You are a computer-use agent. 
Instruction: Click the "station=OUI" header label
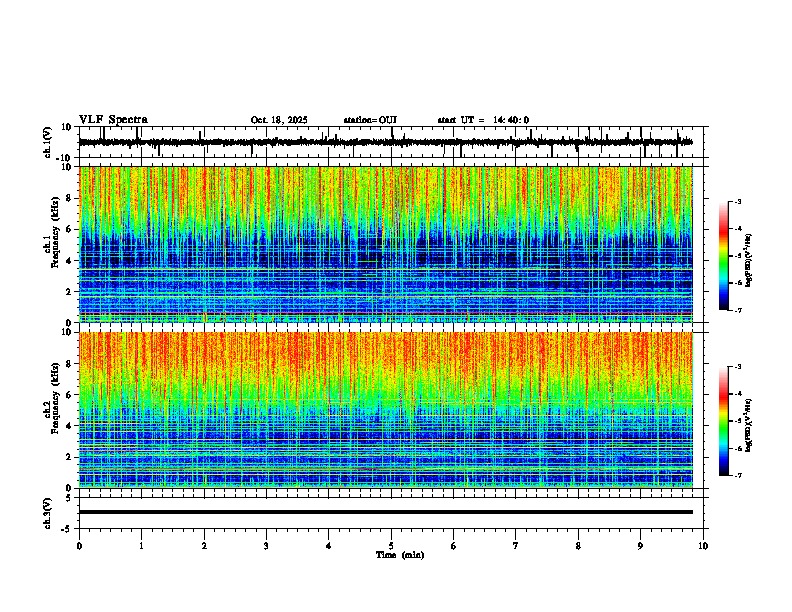(370, 120)
